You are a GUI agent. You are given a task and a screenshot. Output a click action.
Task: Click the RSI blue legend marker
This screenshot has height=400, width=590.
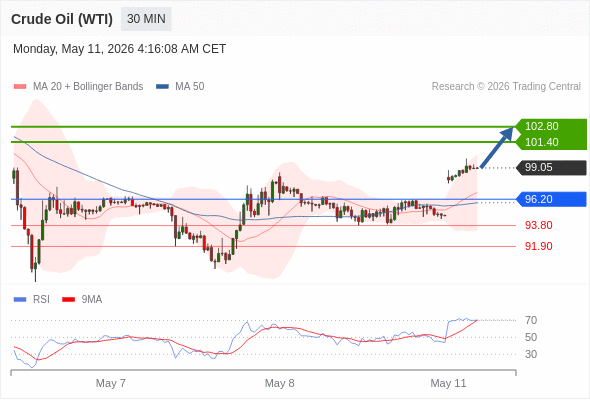tap(20, 300)
